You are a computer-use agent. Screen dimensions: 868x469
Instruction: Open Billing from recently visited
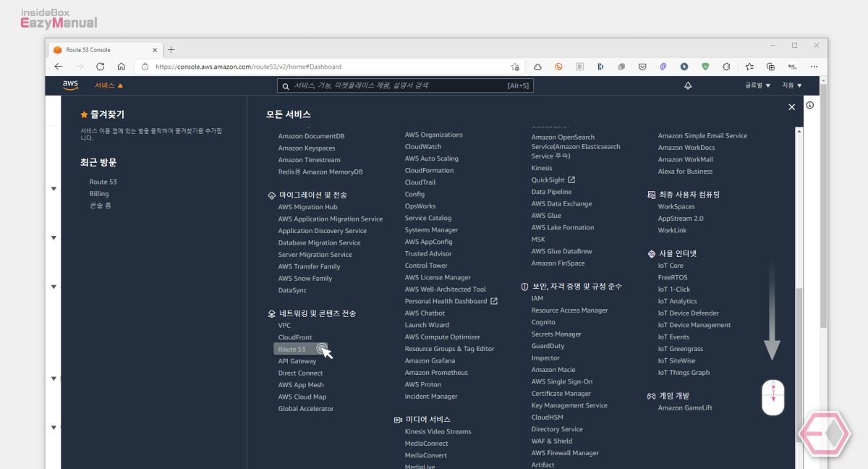[99, 193]
